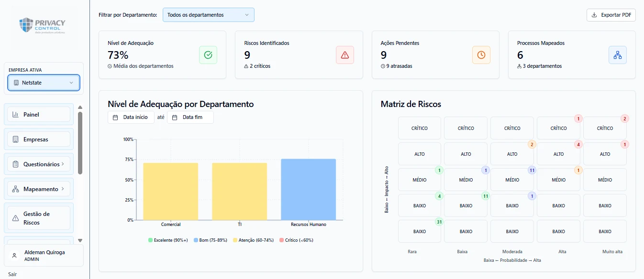Click the yellow Atenção legend color swatch
This screenshot has width=644, height=279.
coord(234,240)
